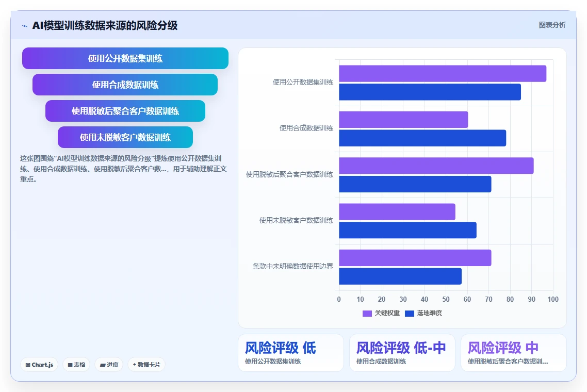Click the x-axis tick value 50
Image resolution: width=587 pixels, height=392 pixels.
tap(446, 299)
